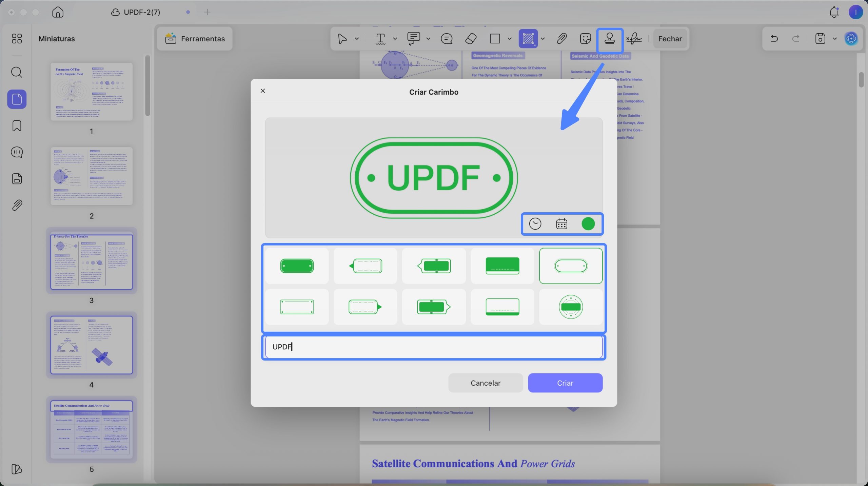Viewport: 868px width, 486px height.
Task: Select the outlined rectangle with bottom bar style
Action: point(502,307)
